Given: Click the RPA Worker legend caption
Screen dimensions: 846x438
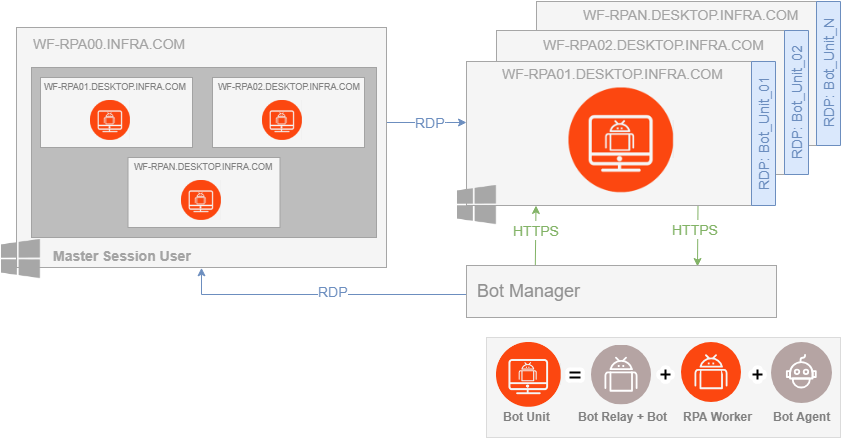Looking at the screenshot, I should pos(717,417).
